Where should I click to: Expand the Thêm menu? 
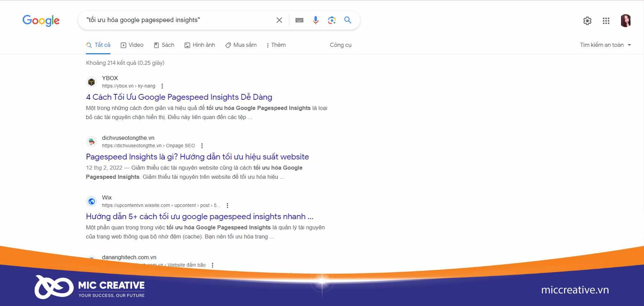pyautogui.click(x=276, y=45)
